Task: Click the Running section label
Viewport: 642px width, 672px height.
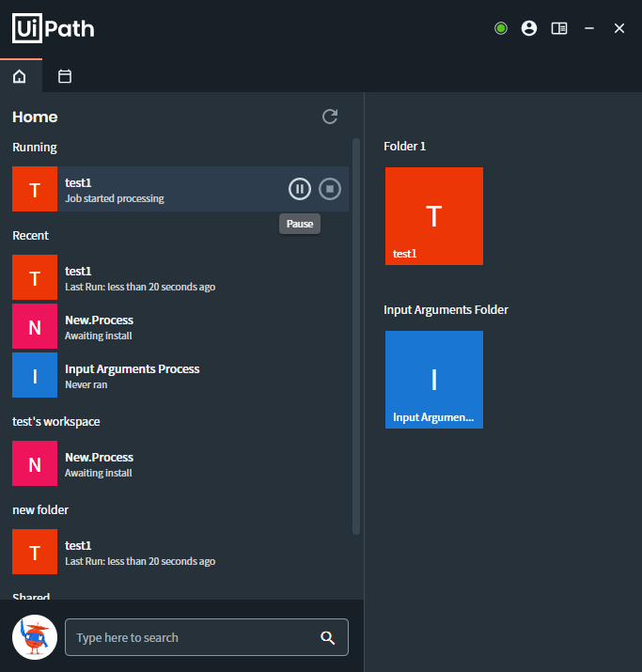Action: (x=34, y=148)
